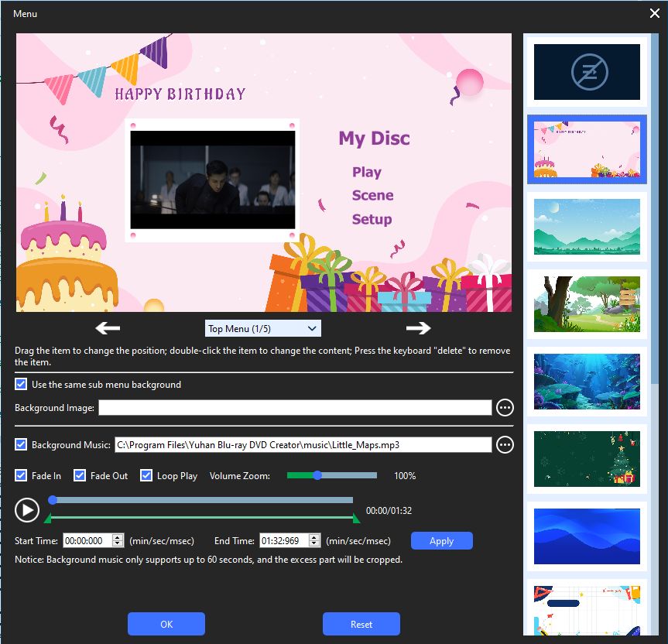Browse for a background image file
The width and height of the screenshot is (668, 644).
[505, 408]
